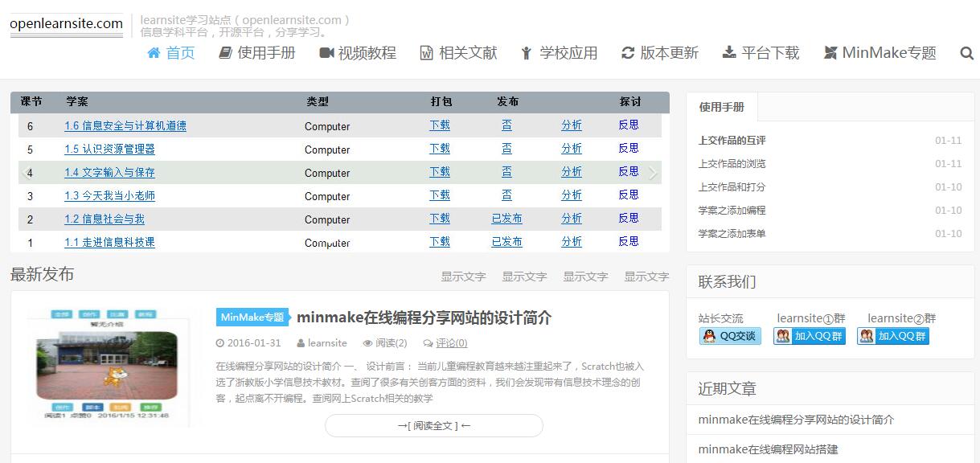Click 否 publish status of lesson 1.5
The height and width of the screenshot is (463, 980).
[x=506, y=149]
